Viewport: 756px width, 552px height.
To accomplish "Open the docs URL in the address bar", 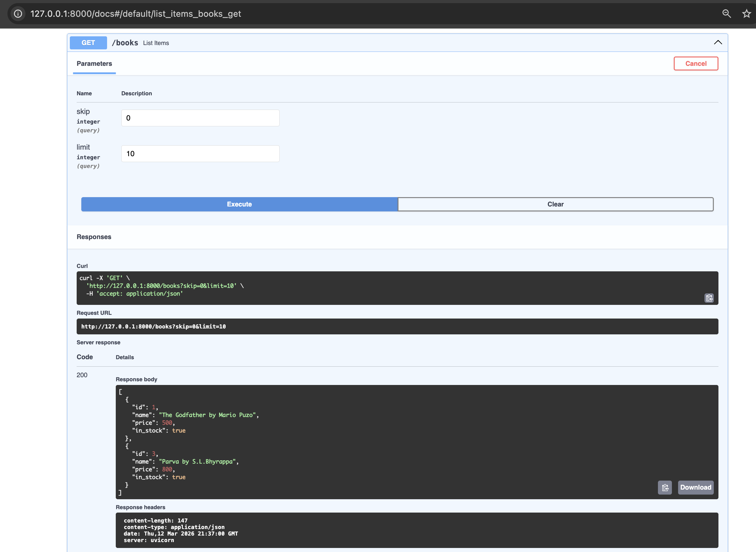I will (135, 14).
